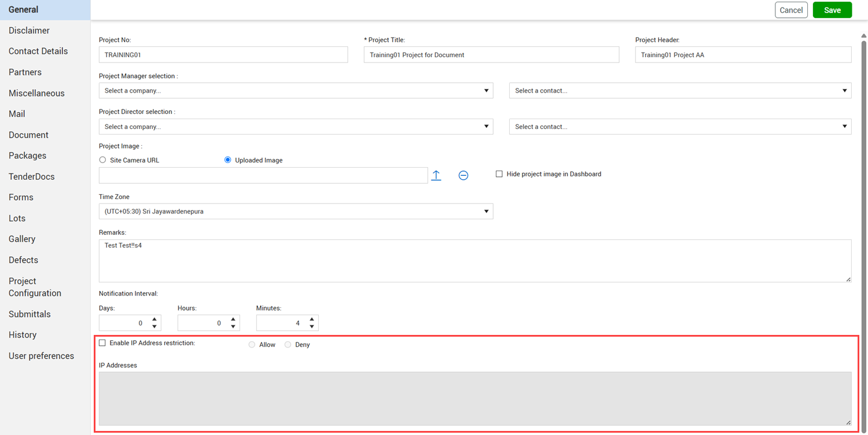Open the TenderDocs sidebar item
This screenshot has width=868, height=435.
(32, 176)
